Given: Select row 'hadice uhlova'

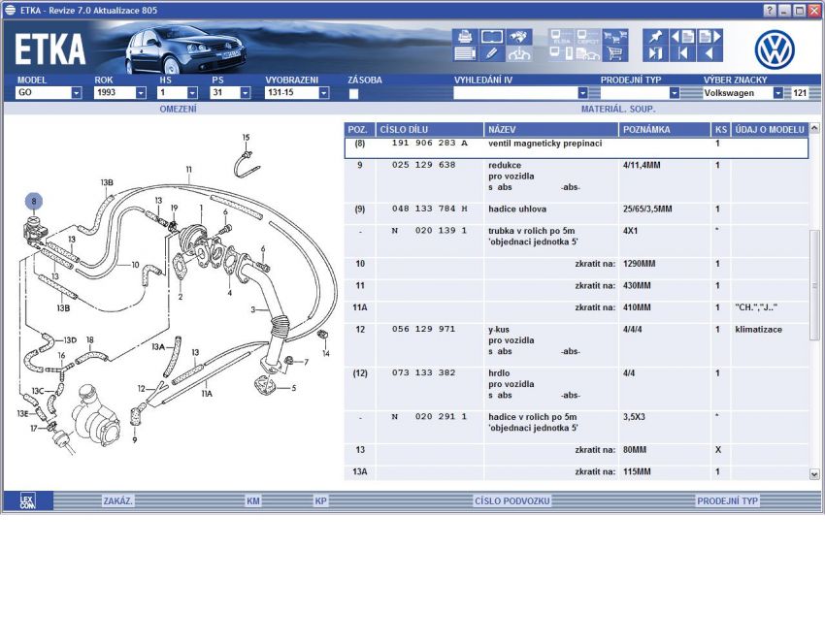Looking at the screenshot, I should click(577, 213).
